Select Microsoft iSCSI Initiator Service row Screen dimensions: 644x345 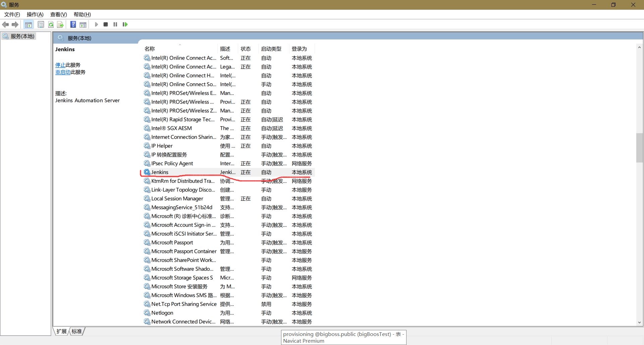coord(229,234)
